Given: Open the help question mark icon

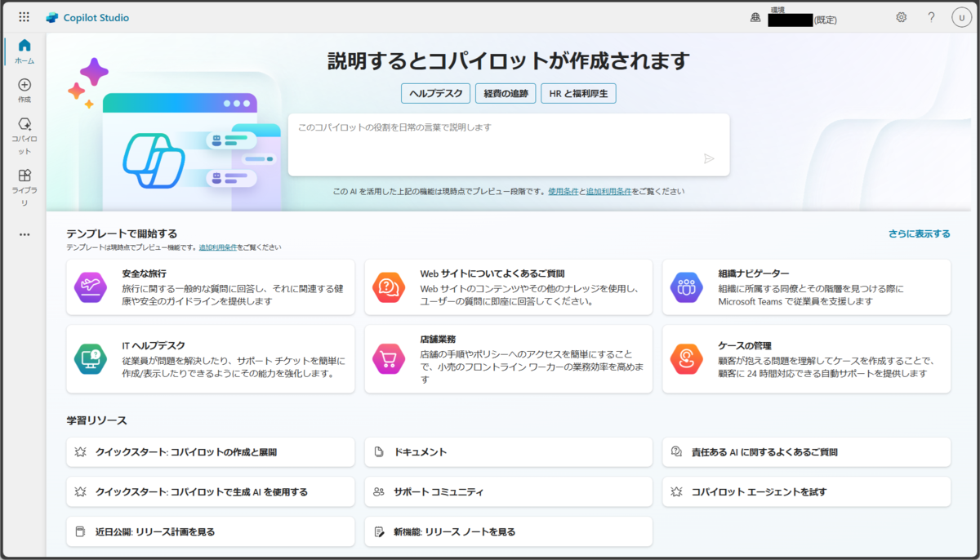Looking at the screenshot, I should pos(931,17).
